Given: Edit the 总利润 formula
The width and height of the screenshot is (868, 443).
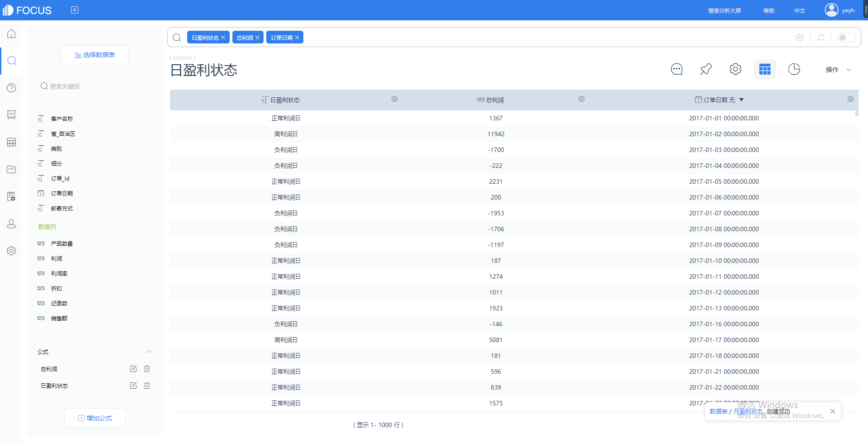Looking at the screenshot, I should coord(133,369).
